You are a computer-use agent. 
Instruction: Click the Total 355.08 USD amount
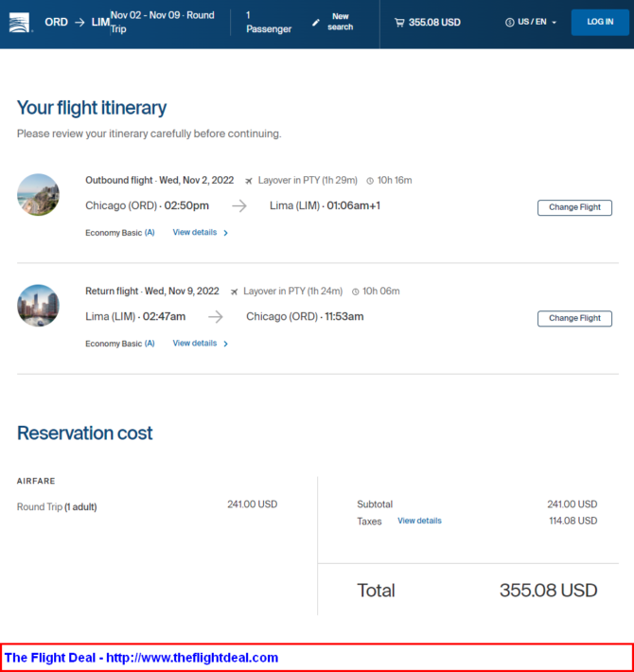tap(548, 591)
